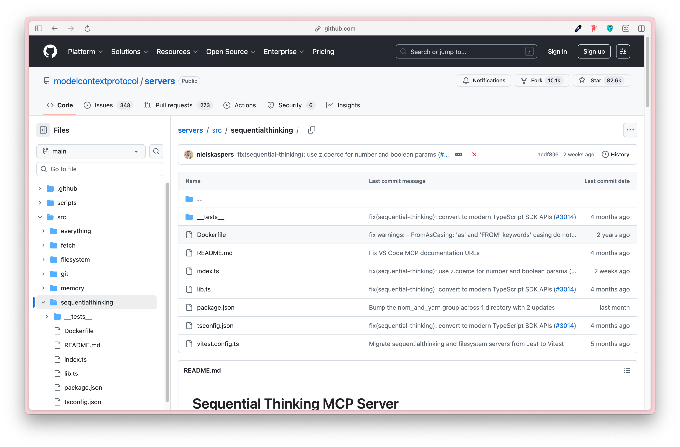Screen dimensions: 680x447
Task: Switch to the Actions tab
Action: click(x=239, y=105)
